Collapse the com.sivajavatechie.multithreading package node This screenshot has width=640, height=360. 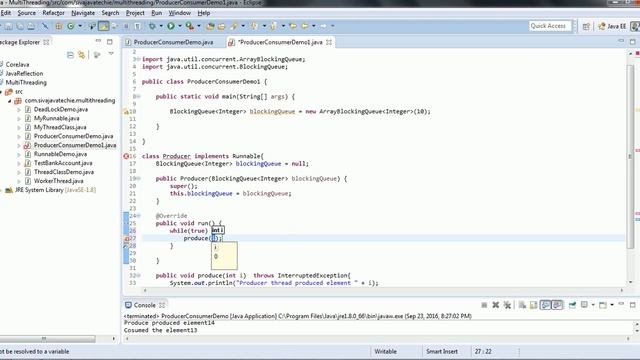(10, 100)
